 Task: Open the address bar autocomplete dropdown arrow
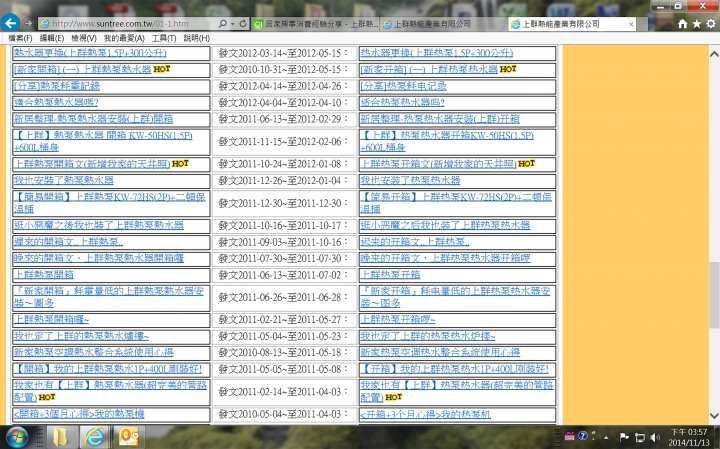tap(233, 23)
